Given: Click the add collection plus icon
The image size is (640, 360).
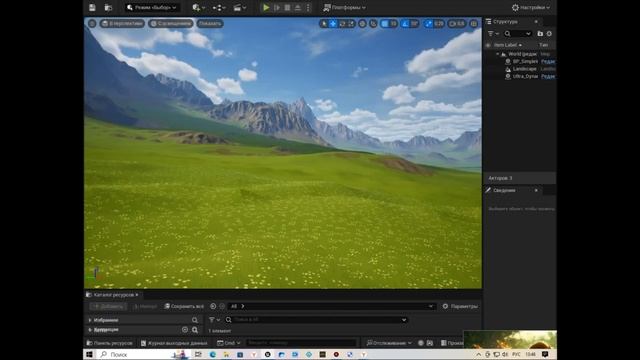Looking at the screenshot, I should point(185,330).
